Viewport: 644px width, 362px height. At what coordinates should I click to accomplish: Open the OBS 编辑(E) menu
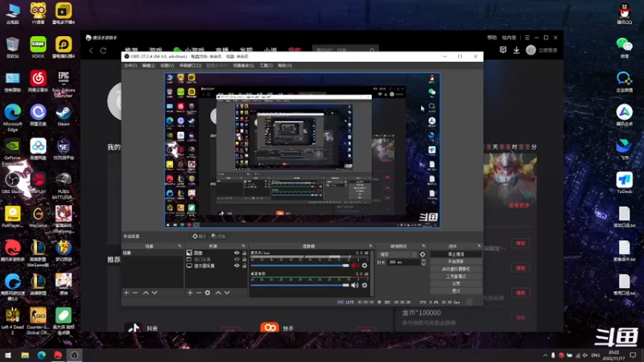(148, 66)
